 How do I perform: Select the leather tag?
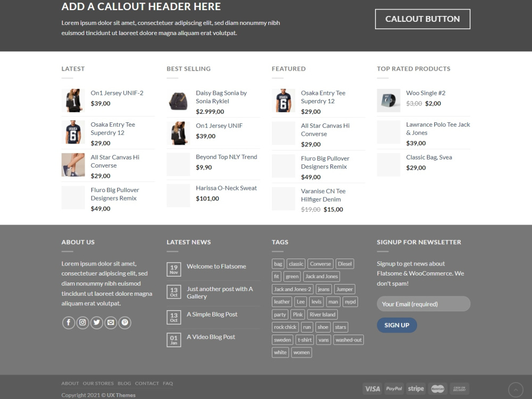pos(281,302)
